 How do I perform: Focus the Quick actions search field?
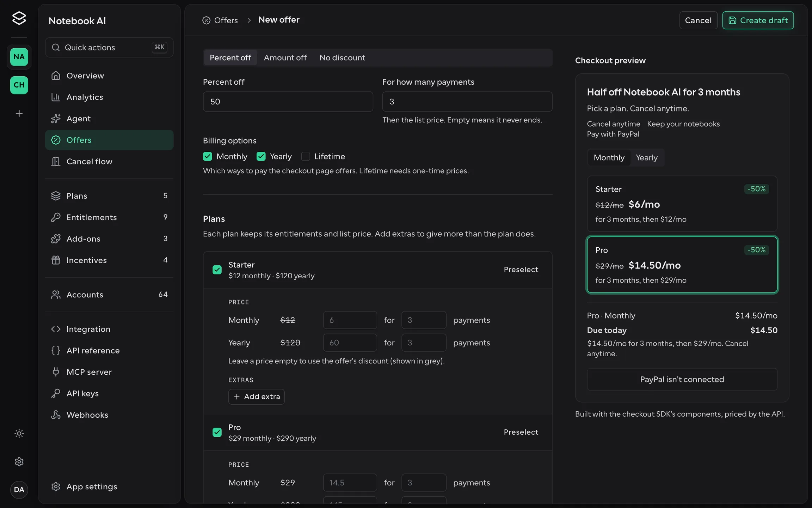pyautogui.click(x=109, y=47)
